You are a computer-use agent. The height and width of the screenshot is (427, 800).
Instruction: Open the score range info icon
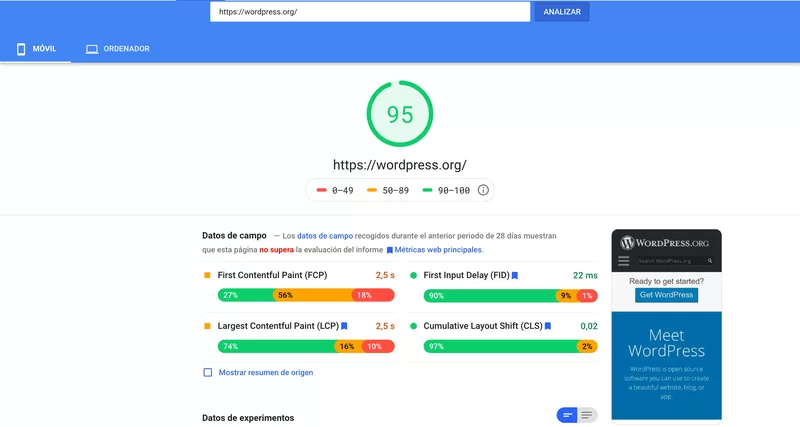(x=483, y=190)
